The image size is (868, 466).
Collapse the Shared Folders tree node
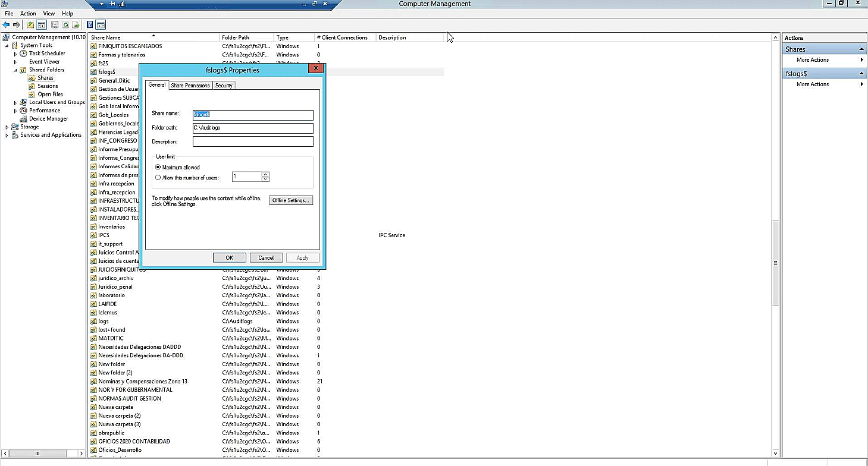coord(15,70)
